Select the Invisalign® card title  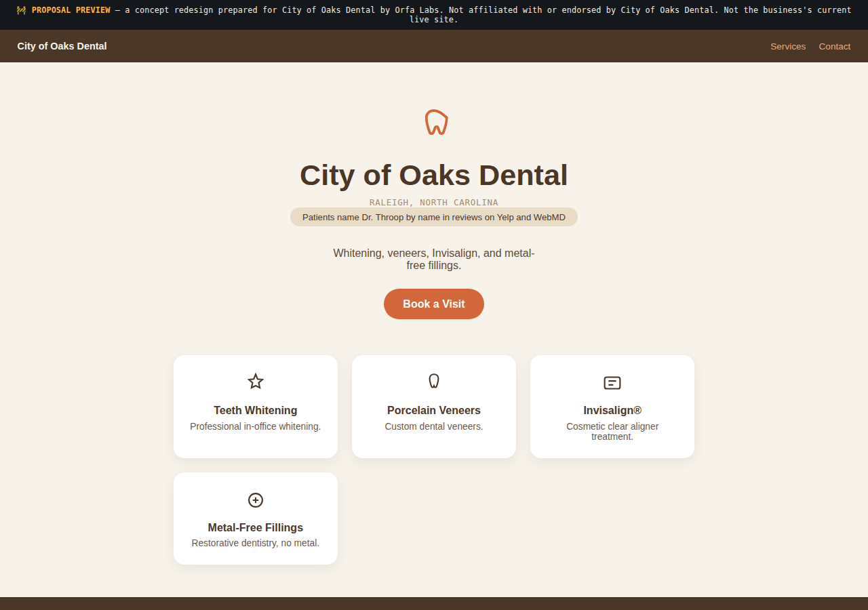tap(612, 410)
